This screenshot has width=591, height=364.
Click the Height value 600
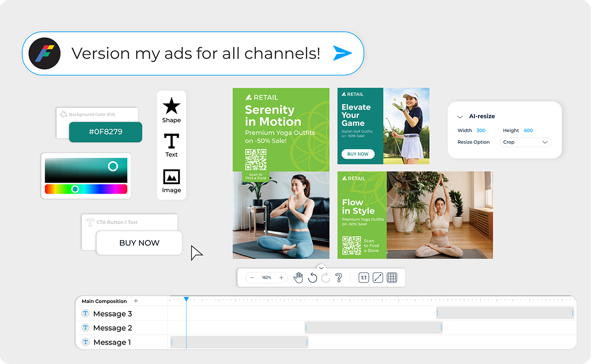pos(528,130)
